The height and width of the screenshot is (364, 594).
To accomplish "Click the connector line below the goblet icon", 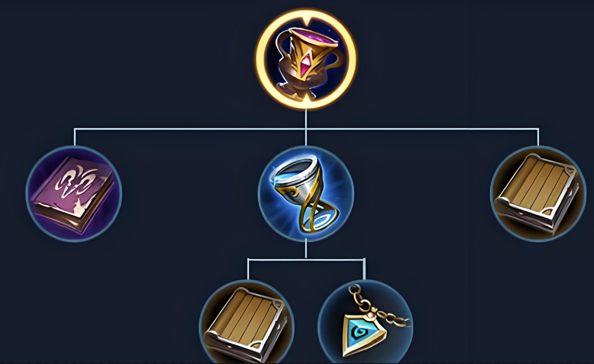I will click(306, 250).
